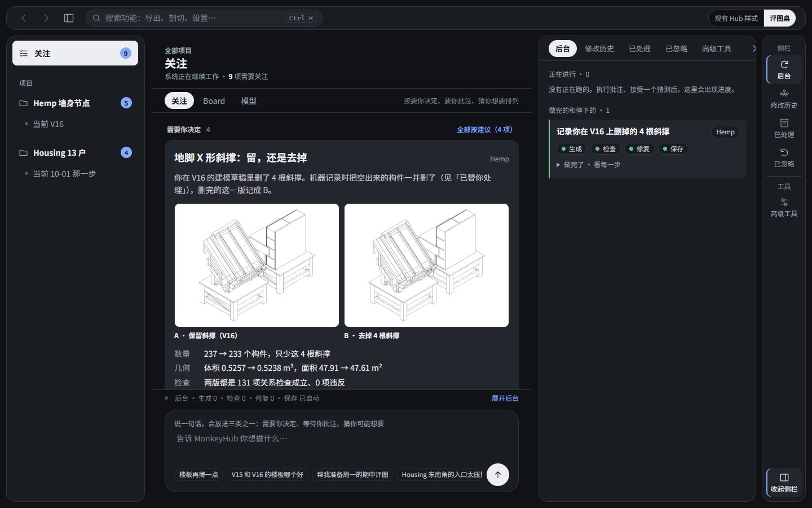This screenshot has height=508, width=812.
Task: Click the right-panel tab overflow chevron
Action: pos(753,49)
